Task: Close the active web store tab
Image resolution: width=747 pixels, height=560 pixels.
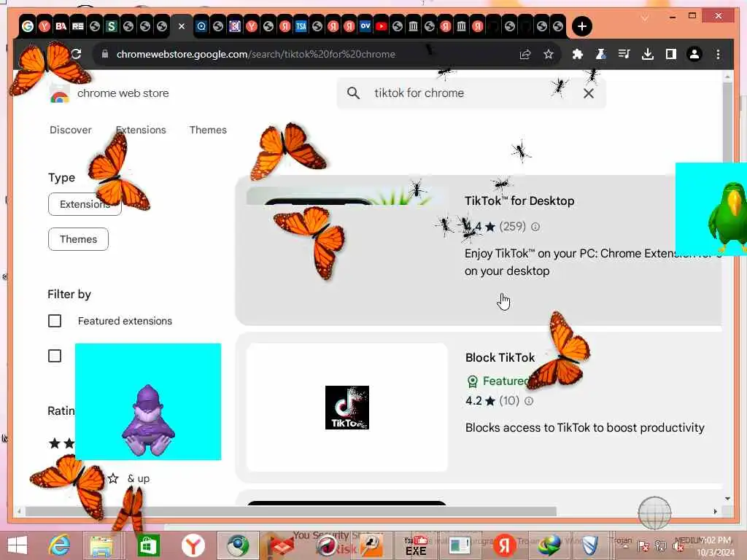Action: (x=182, y=26)
